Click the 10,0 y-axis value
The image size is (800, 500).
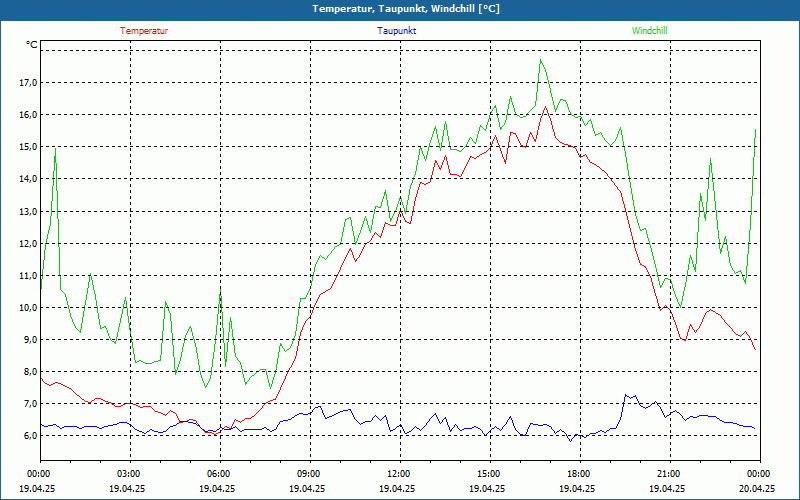(29, 308)
